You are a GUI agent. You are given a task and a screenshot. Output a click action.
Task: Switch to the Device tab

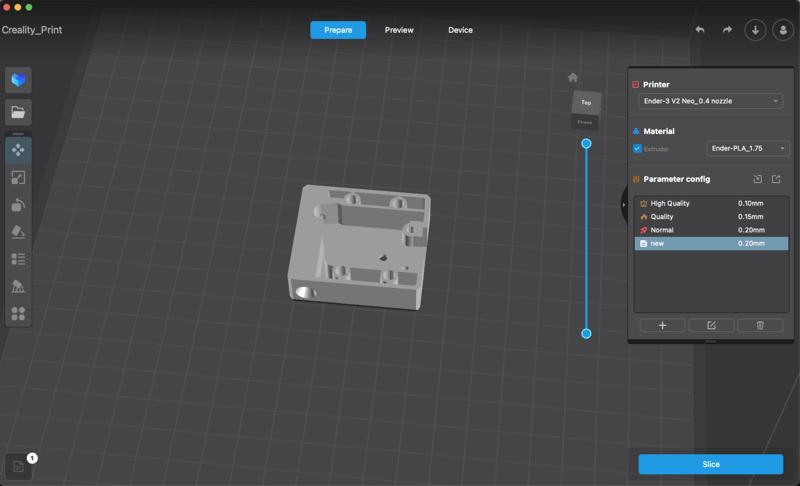[460, 30]
